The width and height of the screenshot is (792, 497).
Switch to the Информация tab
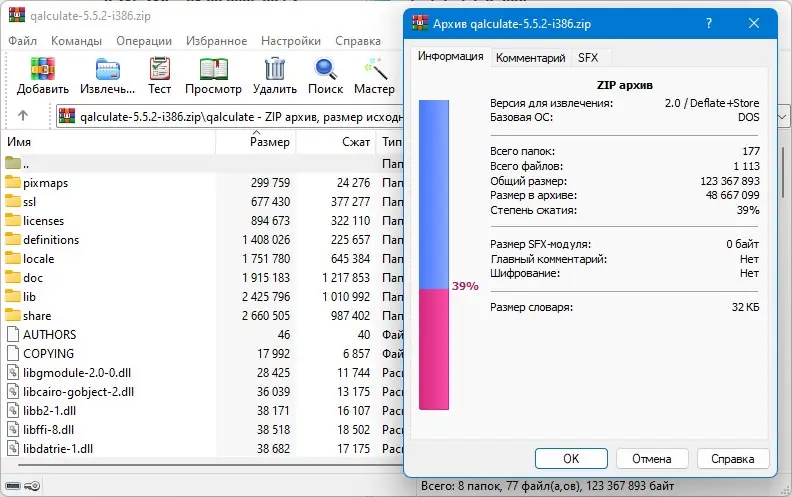pos(450,56)
